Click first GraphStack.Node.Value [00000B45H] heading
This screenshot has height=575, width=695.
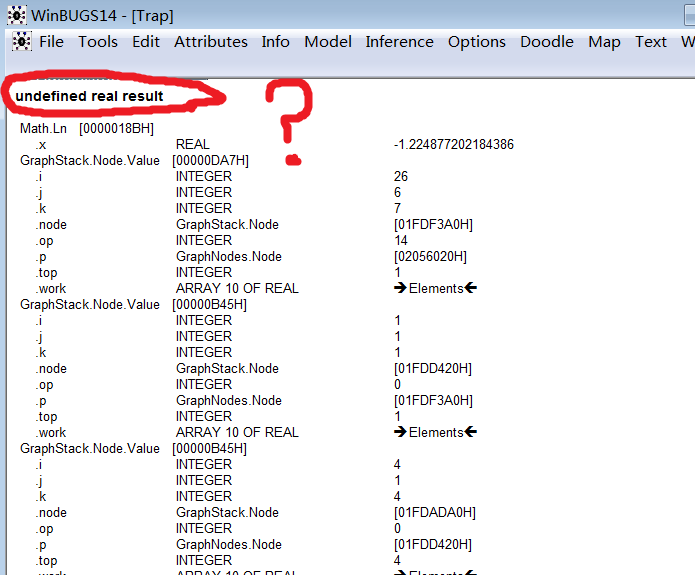(x=133, y=305)
